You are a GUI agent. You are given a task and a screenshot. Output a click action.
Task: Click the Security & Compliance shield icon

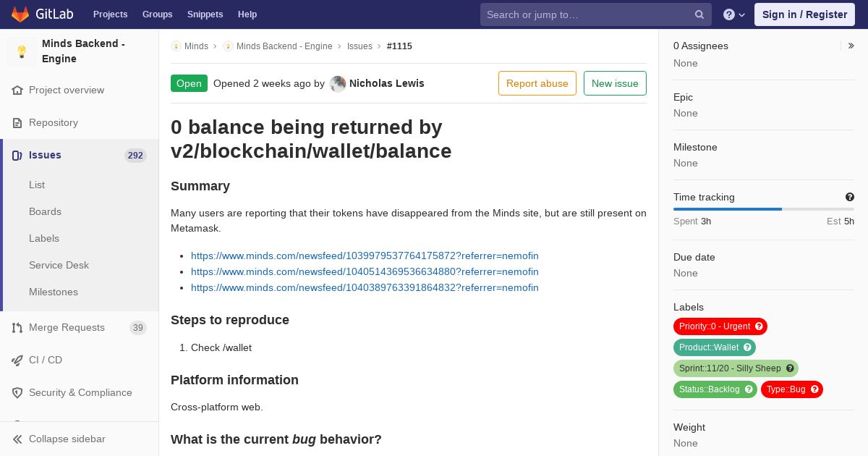tap(17, 393)
